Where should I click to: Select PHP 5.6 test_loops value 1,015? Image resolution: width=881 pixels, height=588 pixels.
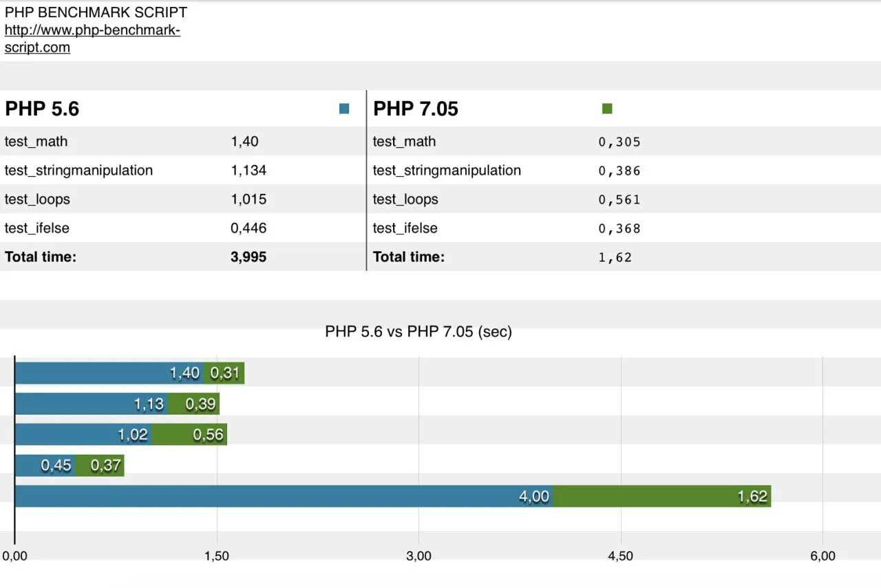(x=248, y=199)
